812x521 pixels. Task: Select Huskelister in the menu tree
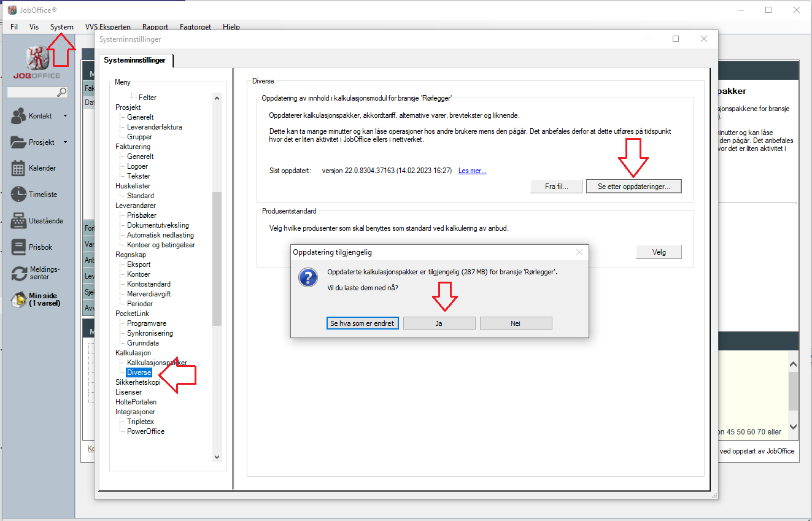click(133, 186)
